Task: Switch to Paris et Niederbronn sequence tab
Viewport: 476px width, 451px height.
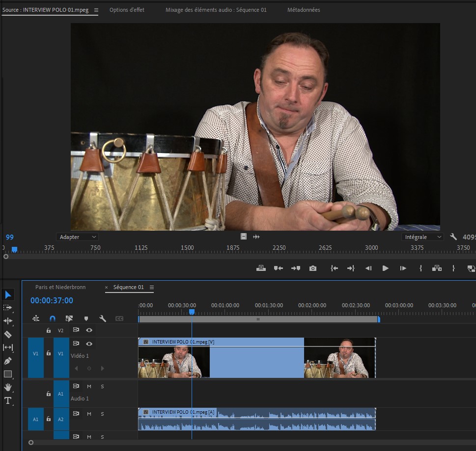Action: (x=60, y=287)
